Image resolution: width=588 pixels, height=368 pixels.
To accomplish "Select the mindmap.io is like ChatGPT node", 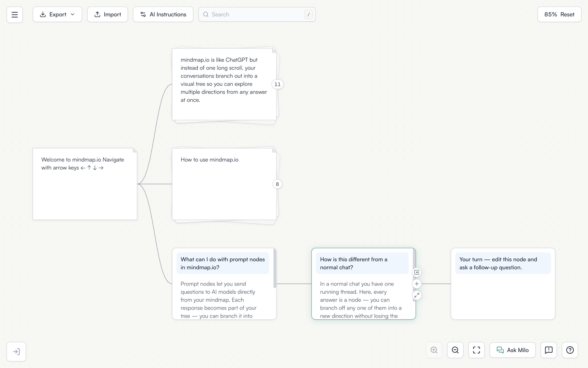I will [x=224, y=84].
